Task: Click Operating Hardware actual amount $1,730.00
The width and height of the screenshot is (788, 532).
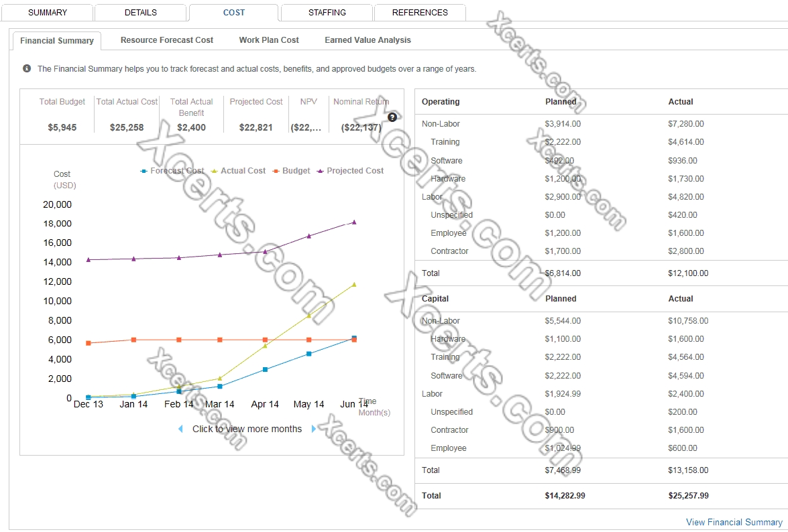Action: point(686,179)
